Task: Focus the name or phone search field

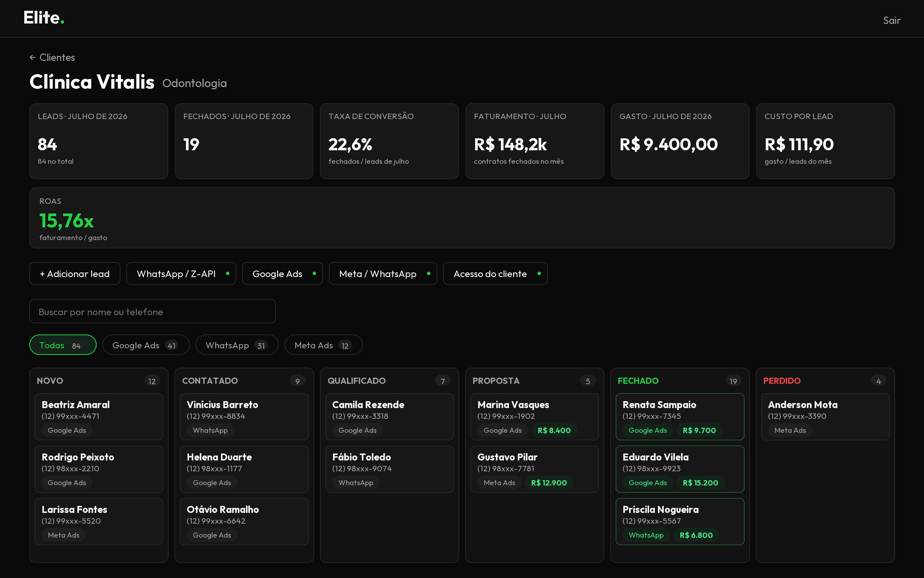Action: pos(152,311)
